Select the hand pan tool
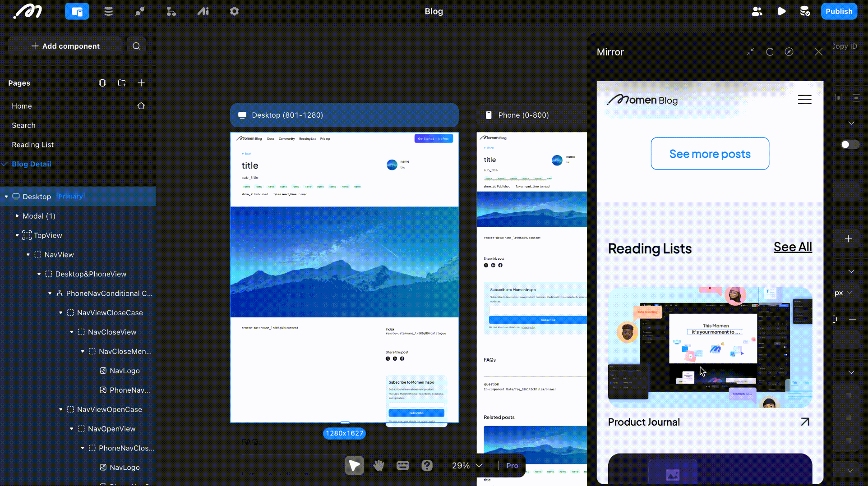The width and height of the screenshot is (868, 486). click(379, 465)
